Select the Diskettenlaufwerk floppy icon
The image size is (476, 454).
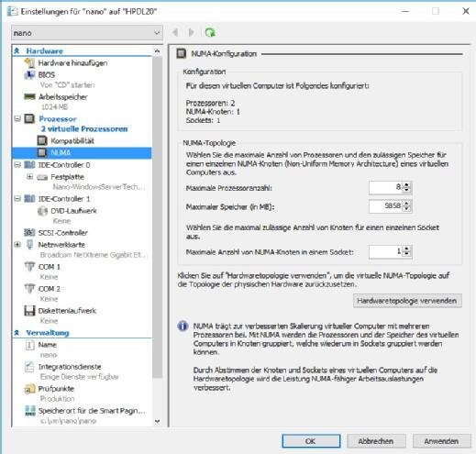tap(29, 311)
